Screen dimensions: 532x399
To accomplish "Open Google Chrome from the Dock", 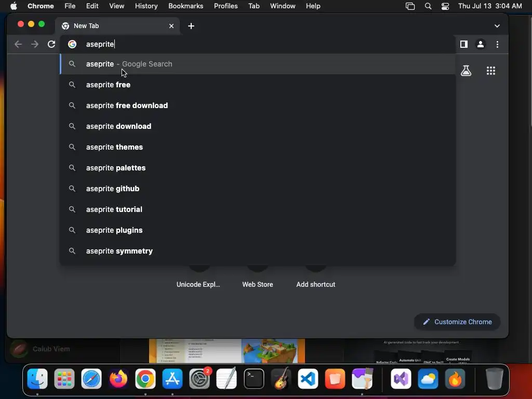I will click(x=145, y=379).
